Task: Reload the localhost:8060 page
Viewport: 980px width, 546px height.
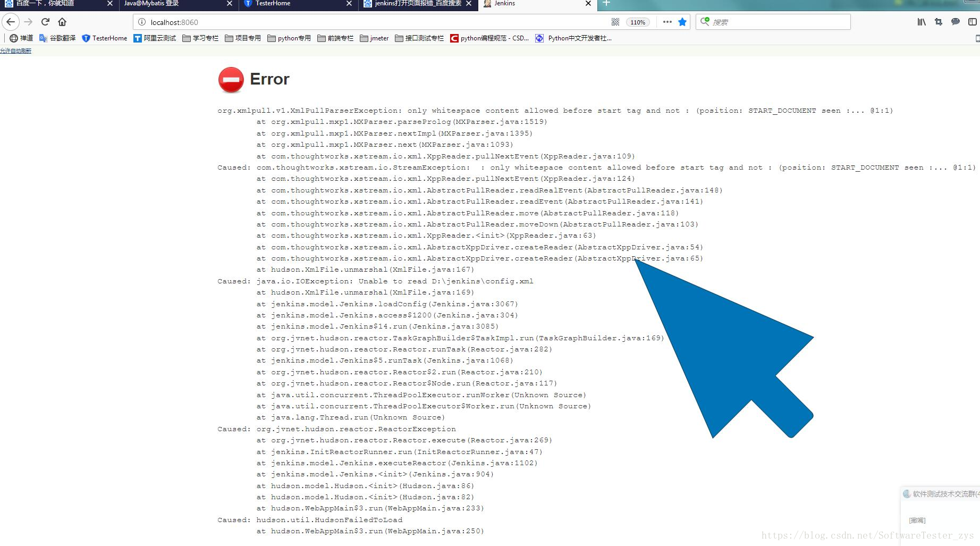Action: [45, 22]
